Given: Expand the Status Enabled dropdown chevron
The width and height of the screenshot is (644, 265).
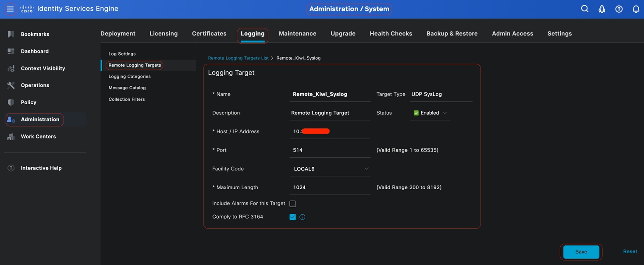Looking at the screenshot, I should coord(445,113).
